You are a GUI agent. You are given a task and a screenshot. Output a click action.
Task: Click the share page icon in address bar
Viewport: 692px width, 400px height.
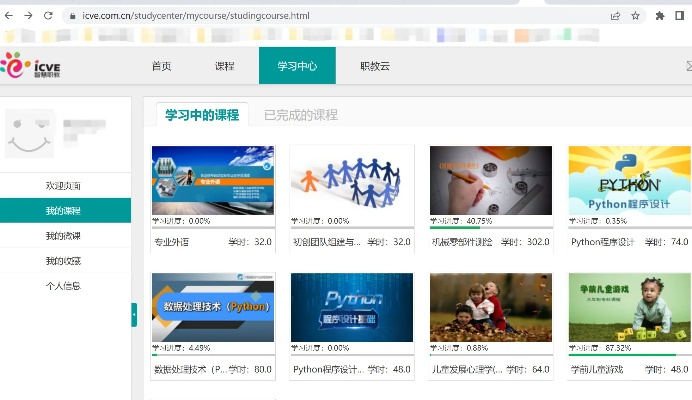[x=615, y=16]
